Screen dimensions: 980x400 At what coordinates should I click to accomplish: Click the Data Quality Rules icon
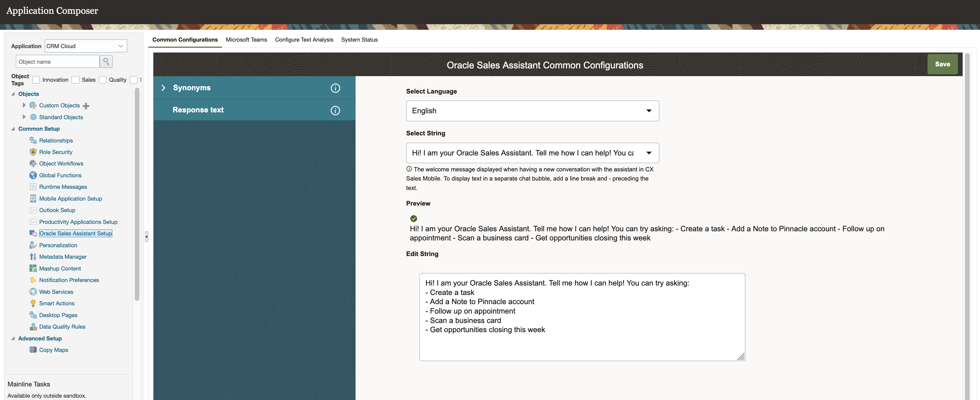pyautogui.click(x=33, y=327)
